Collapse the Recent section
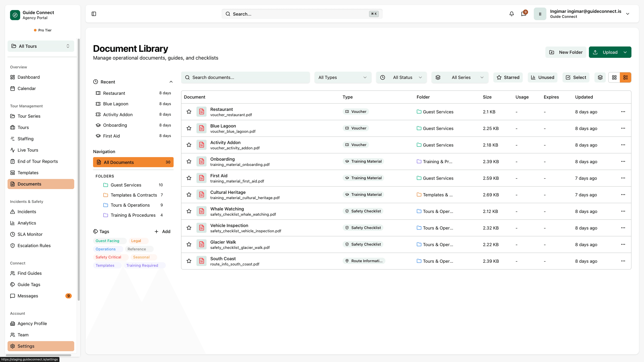 click(171, 82)
